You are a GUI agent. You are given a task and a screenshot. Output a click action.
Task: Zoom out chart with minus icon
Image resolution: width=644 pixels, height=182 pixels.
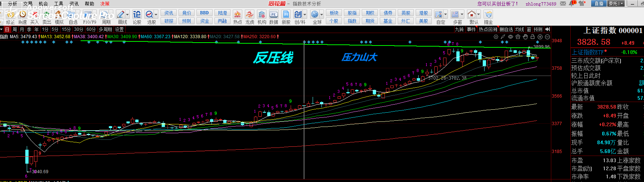pos(547,37)
